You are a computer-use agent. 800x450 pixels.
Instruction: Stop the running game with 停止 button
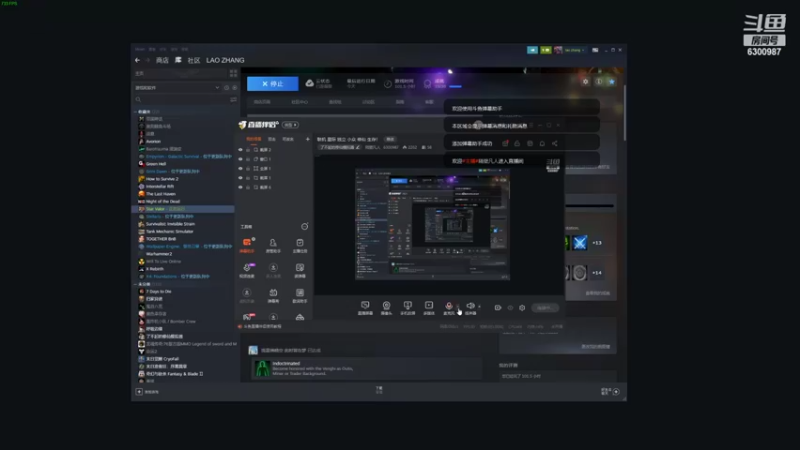click(x=272, y=84)
